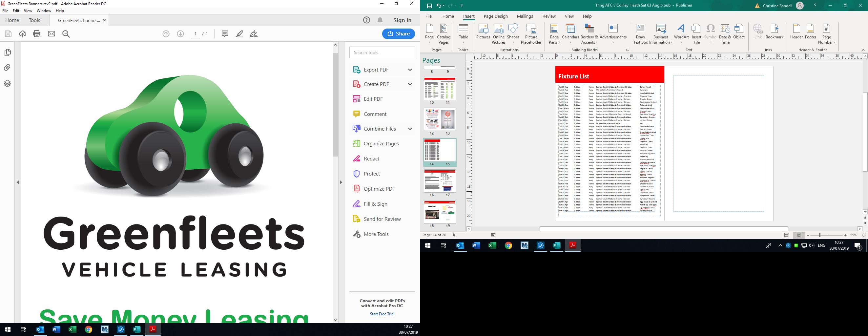Switch to the Mailings tab in Publisher
868x336 pixels.
pos(525,16)
